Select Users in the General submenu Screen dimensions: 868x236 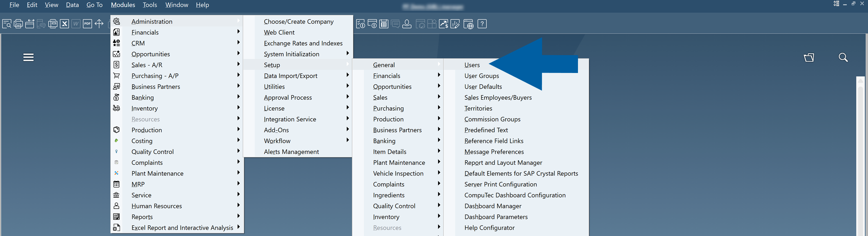click(472, 65)
